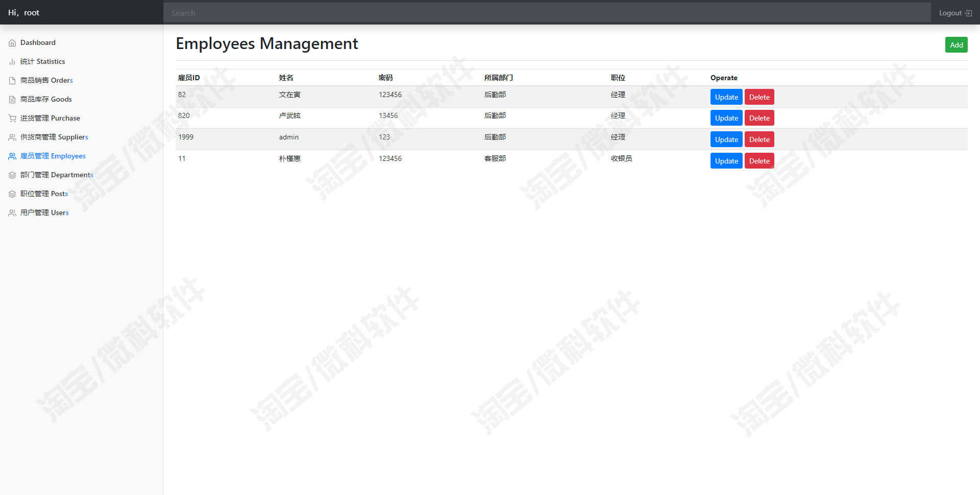
Task: Click the Purchase shopping cart icon
Action: pyautogui.click(x=12, y=119)
